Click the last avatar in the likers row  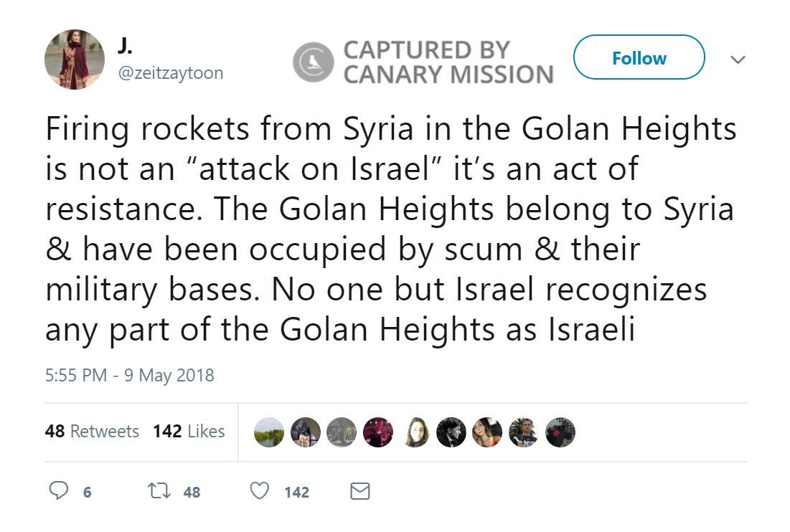[x=560, y=432]
